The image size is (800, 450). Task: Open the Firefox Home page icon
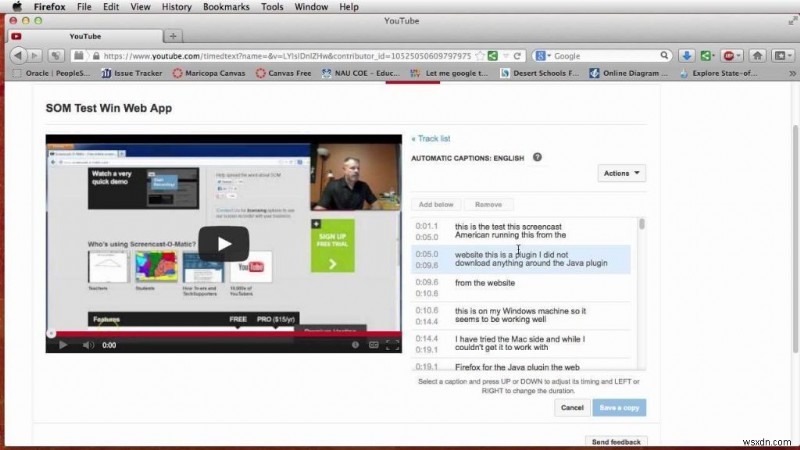tap(757, 56)
